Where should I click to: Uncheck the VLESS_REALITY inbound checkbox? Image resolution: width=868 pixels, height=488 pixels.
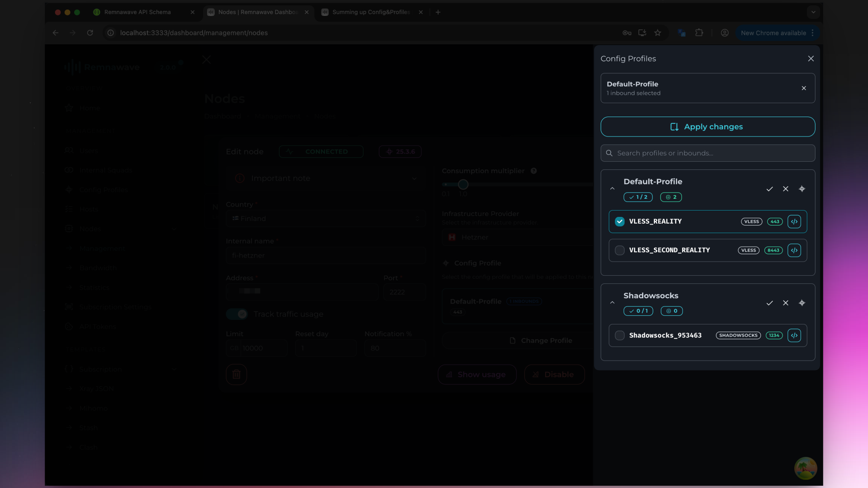[619, 221]
